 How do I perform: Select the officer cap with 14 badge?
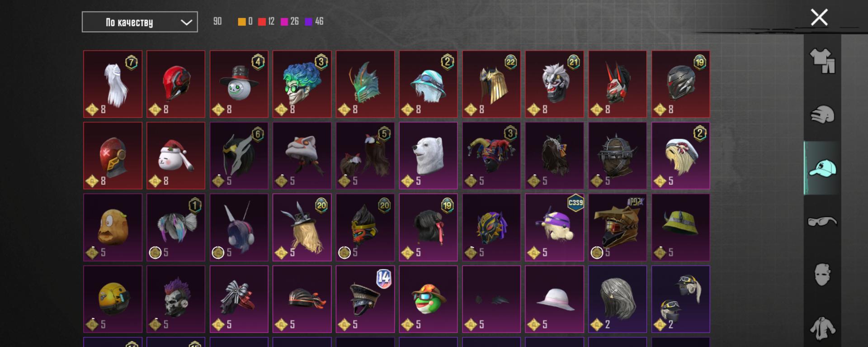tap(365, 299)
